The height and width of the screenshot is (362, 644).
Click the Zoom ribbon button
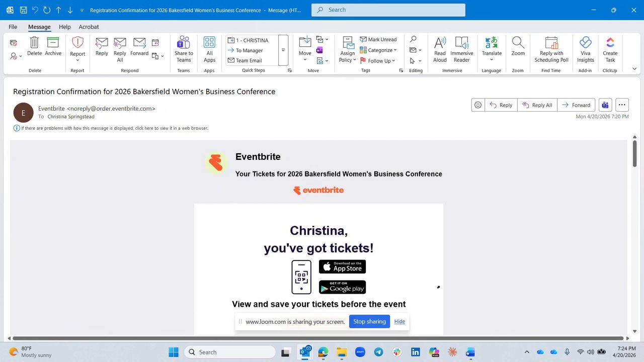(518, 47)
